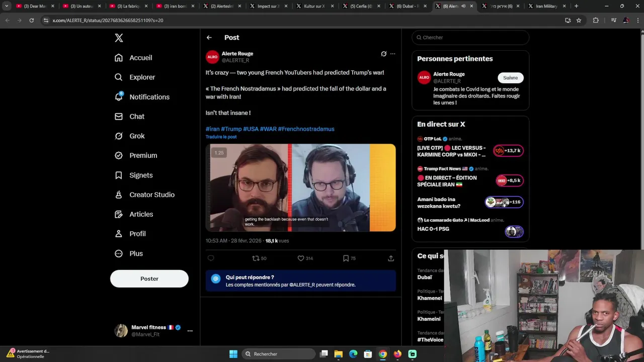Click the back arrow beside Post
644x362 pixels.
(209, 38)
